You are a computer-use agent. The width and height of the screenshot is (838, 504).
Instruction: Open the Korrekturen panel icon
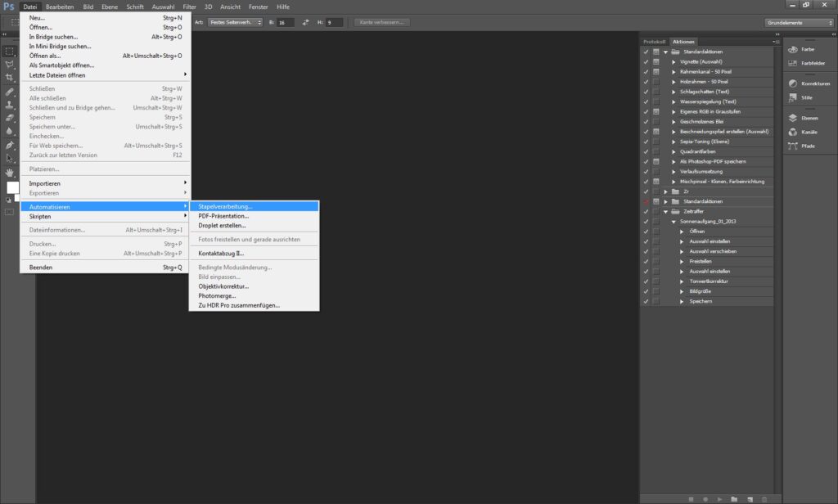pyautogui.click(x=794, y=83)
